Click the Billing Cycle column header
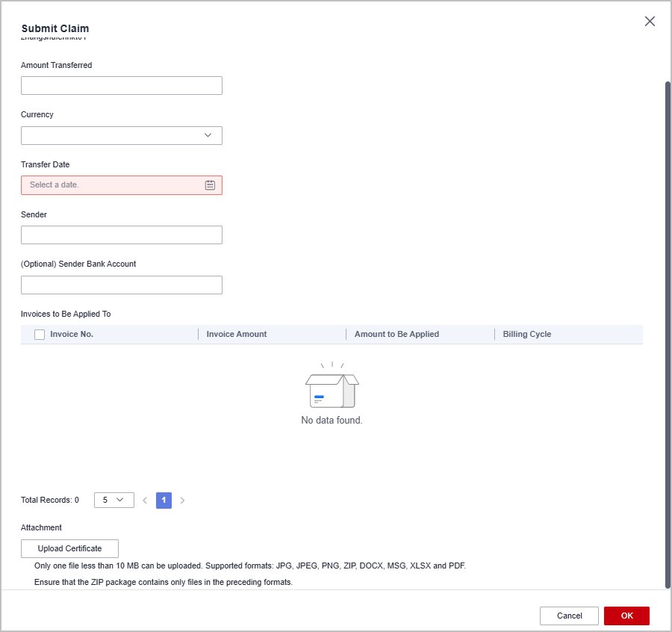672x632 pixels. point(527,335)
